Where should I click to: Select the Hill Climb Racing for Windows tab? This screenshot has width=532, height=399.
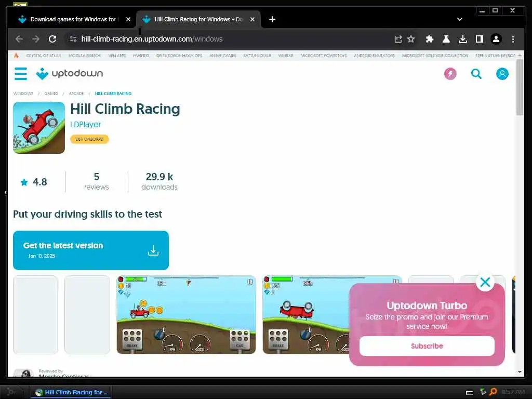click(x=198, y=19)
